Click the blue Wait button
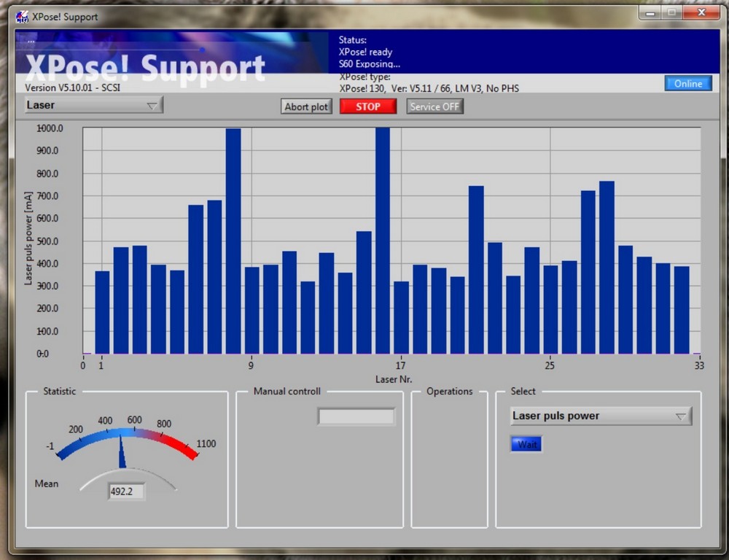This screenshot has height=560, width=729. point(526,444)
